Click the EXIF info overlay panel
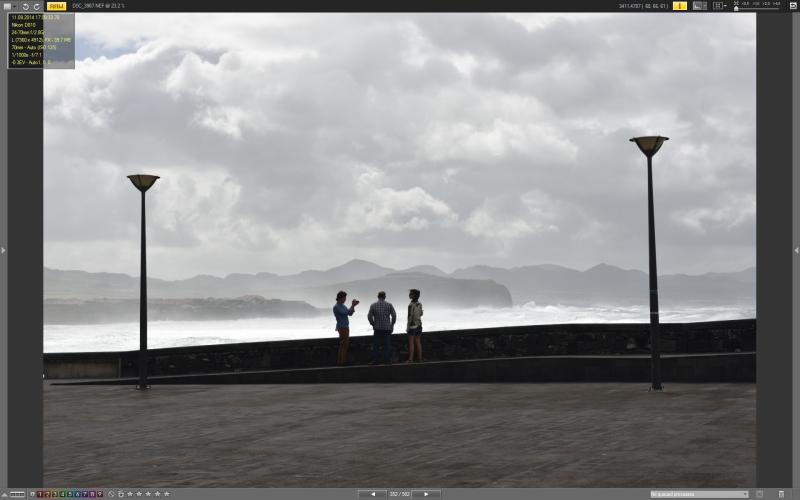The image size is (800, 500). tap(41, 41)
